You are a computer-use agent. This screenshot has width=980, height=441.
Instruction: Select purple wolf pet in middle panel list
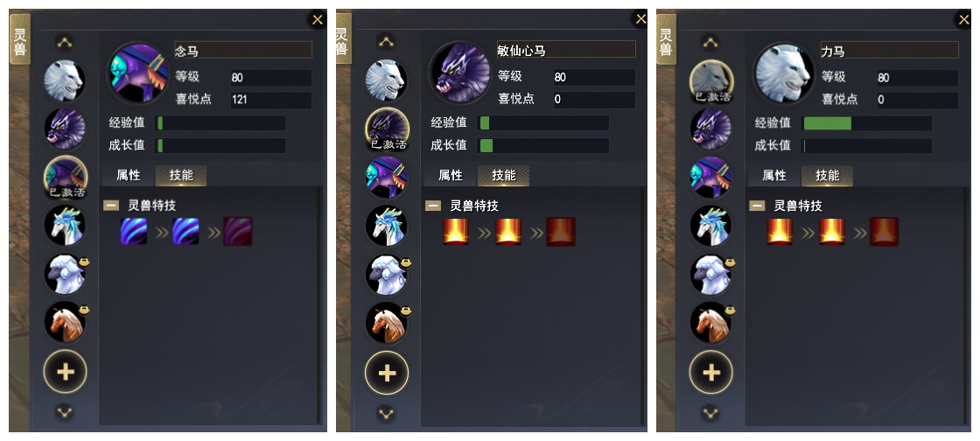coord(387,129)
